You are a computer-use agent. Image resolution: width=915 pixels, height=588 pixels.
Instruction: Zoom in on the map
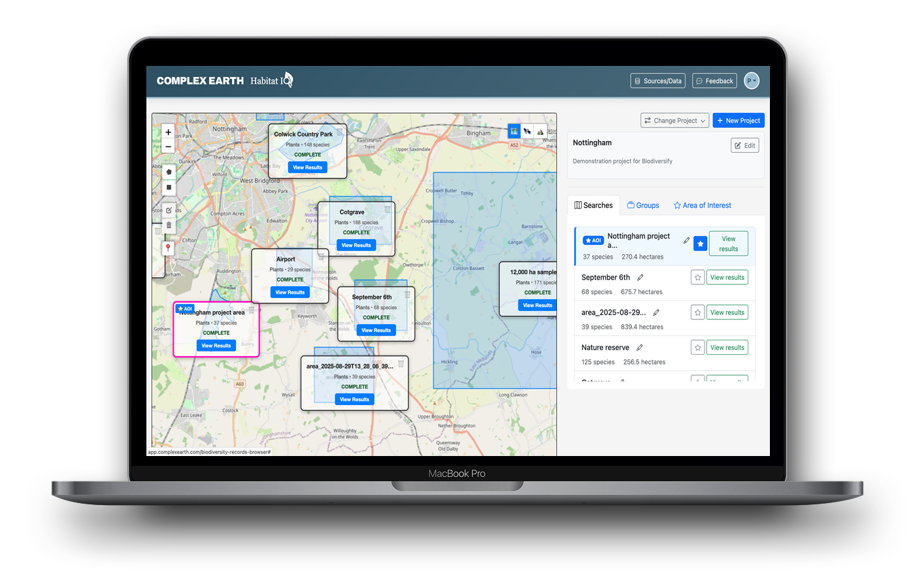pos(168,132)
